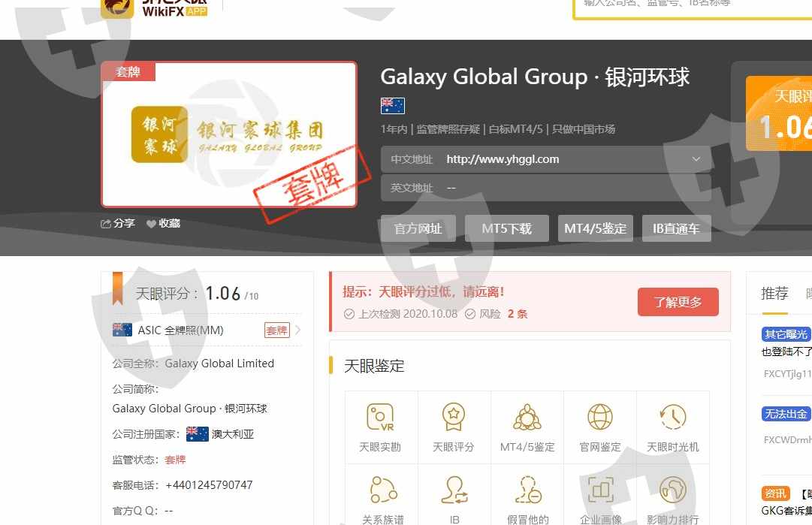812x525 pixels.
Task: Select the 推荐 tab in right panel
Action: [x=774, y=294]
